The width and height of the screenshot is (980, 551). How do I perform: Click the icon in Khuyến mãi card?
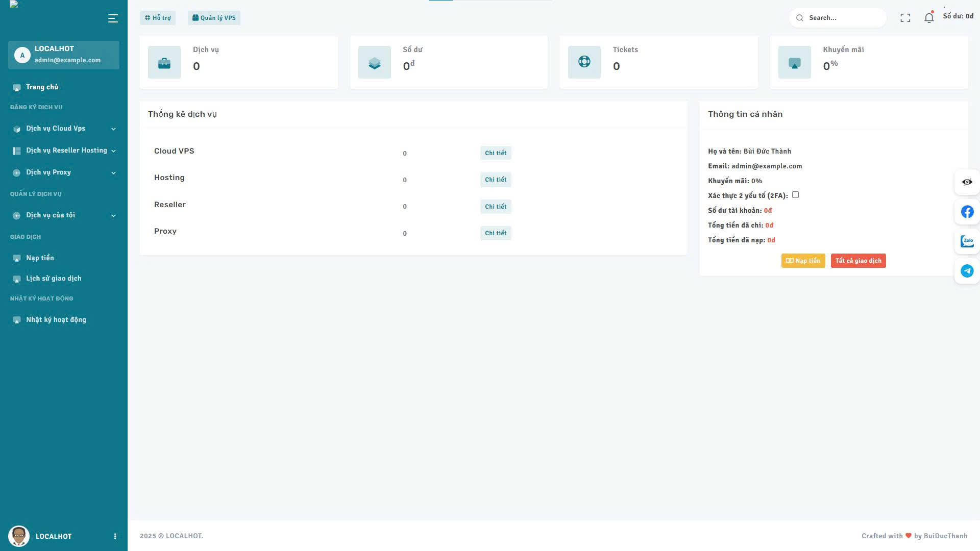coord(795,63)
